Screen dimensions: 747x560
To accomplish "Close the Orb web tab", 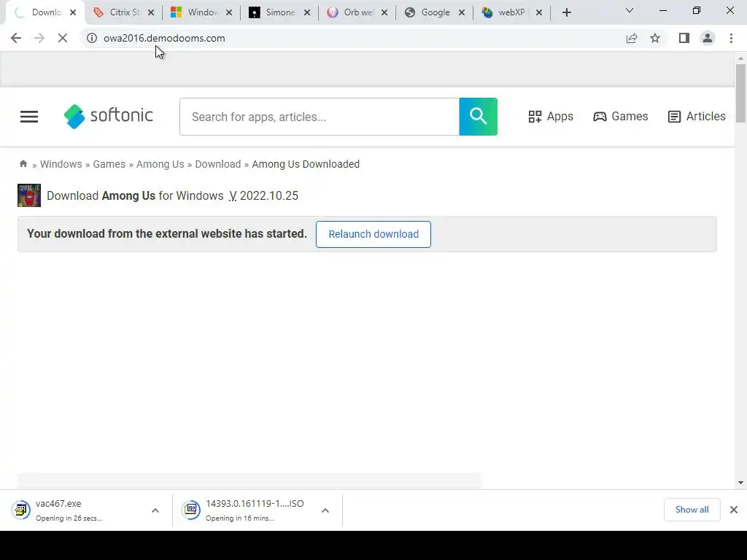I will click(384, 13).
